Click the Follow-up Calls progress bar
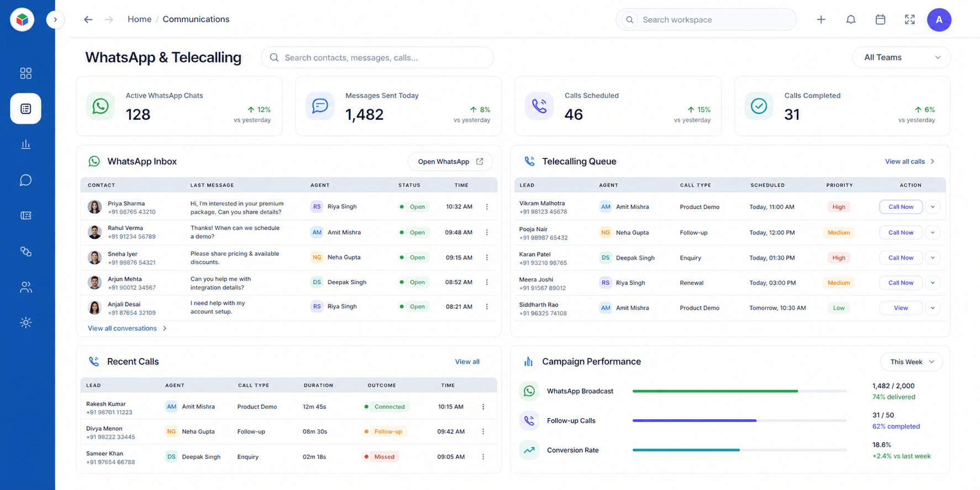This screenshot has width=980, height=490. tap(739, 420)
